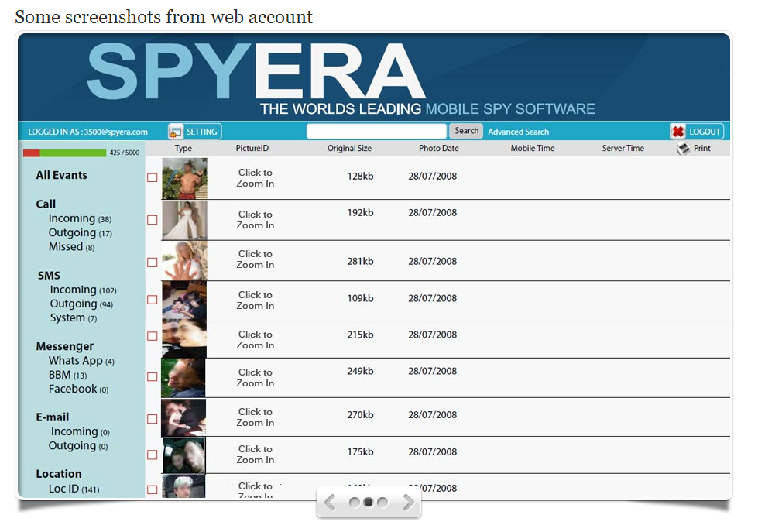Open thumbnail of the 128kb photo
The height and width of the screenshot is (532, 758).
click(x=184, y=178)
